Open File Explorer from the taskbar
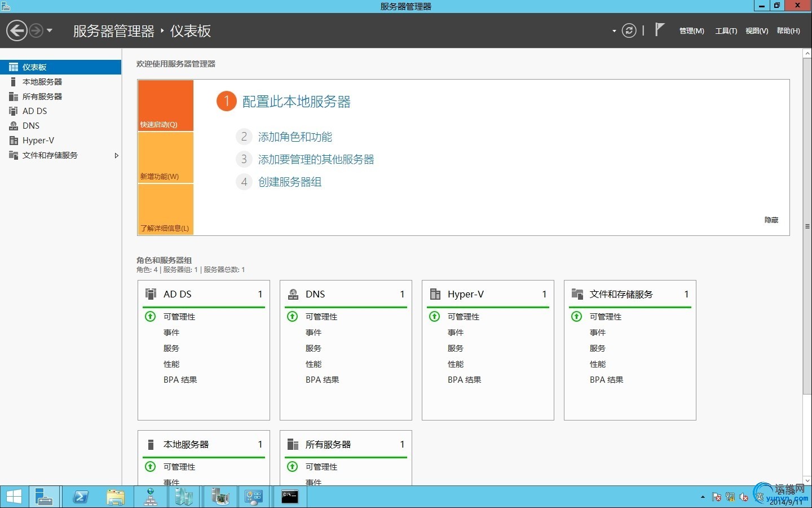 [x=116, y=497]
